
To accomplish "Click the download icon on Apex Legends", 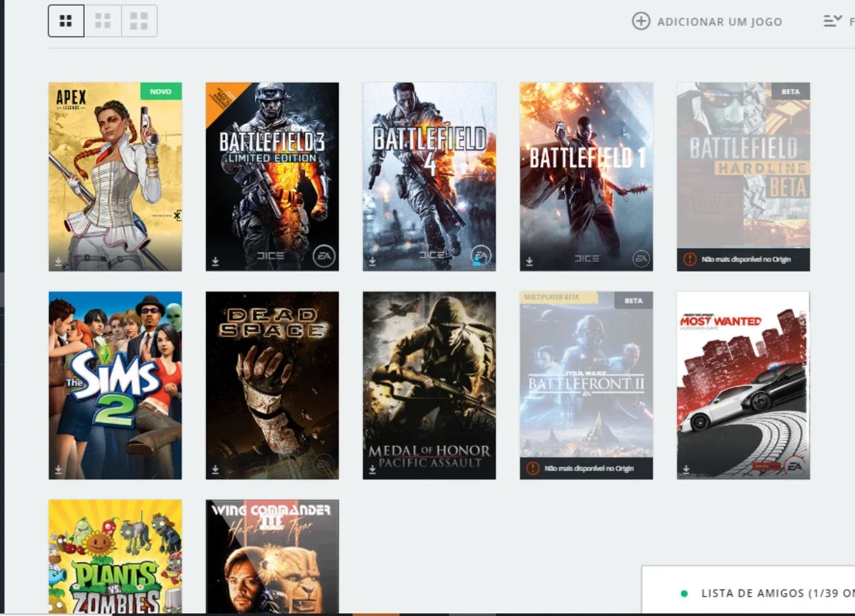I will click(58, 261).
